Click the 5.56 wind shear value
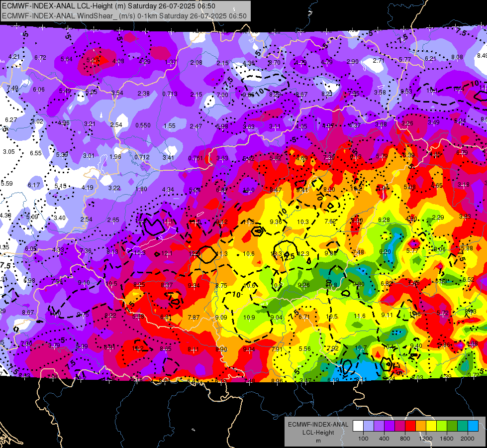487x448 pixels. (x=304, y=349)
